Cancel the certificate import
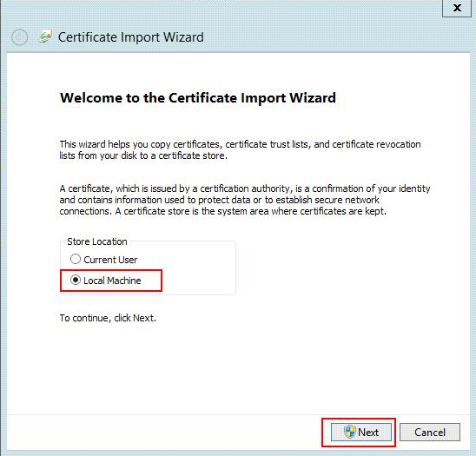This screenshot has height=456, width=476. 430,432
